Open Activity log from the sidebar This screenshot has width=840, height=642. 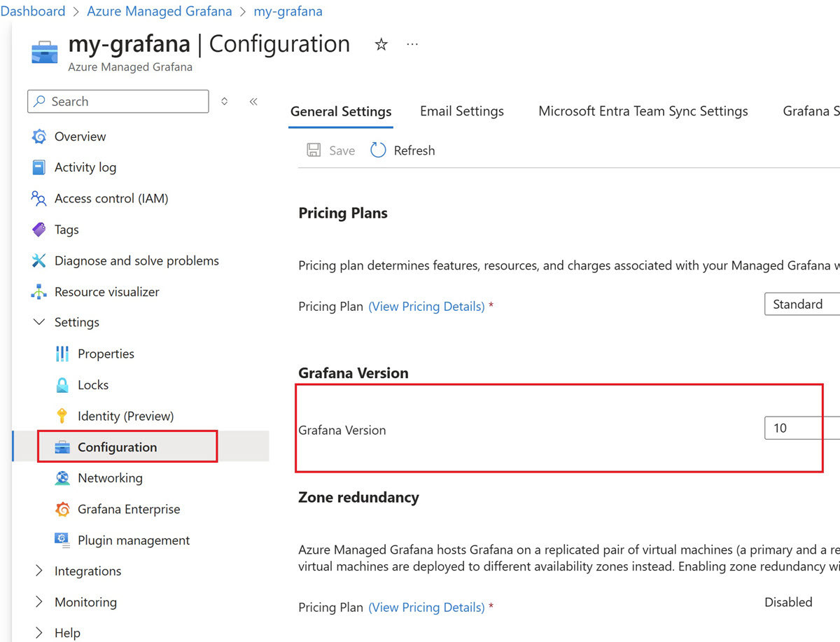[x=85, y=167]
